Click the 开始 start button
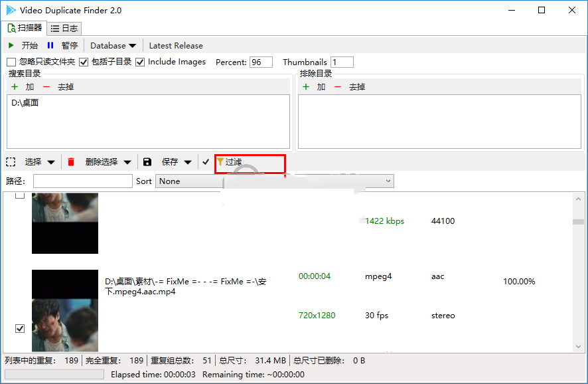Viewport: 588px width, 384px height. (30, 45)
